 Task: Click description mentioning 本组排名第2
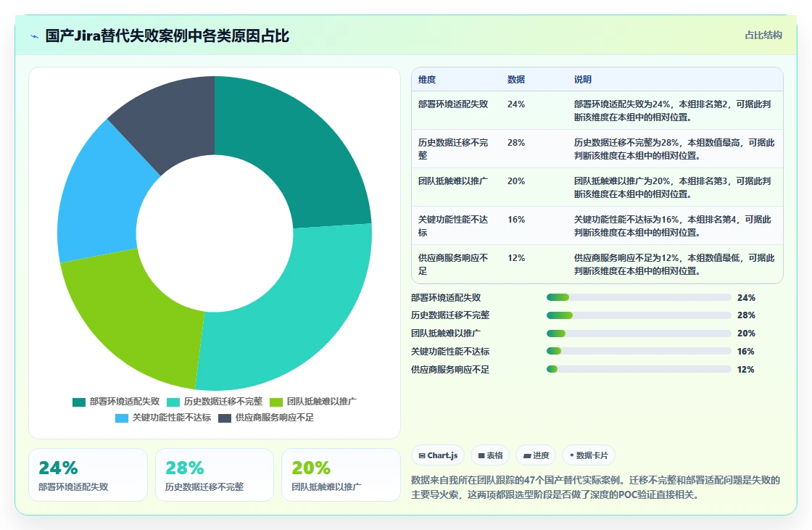(x=673, y=110)
